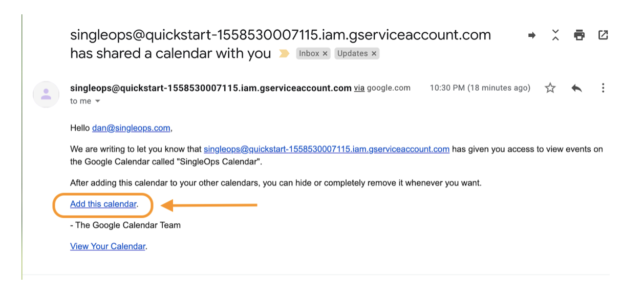
Task: Open the Updates label
Action: tap(352, 54)
